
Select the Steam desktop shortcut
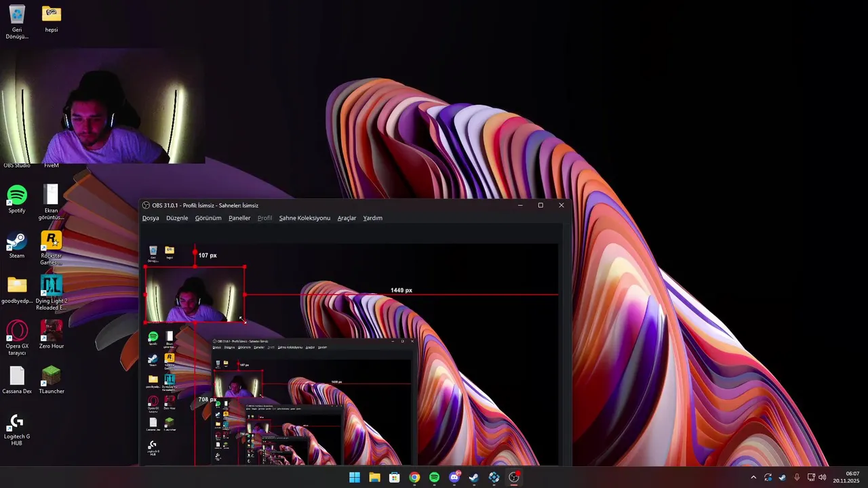(17, 245)
